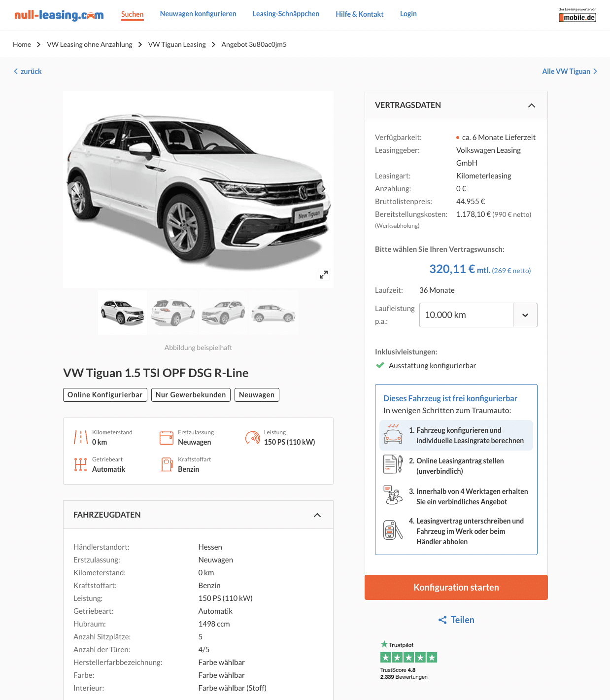Collapse the Vertragsdaten panel

(532, 105)
